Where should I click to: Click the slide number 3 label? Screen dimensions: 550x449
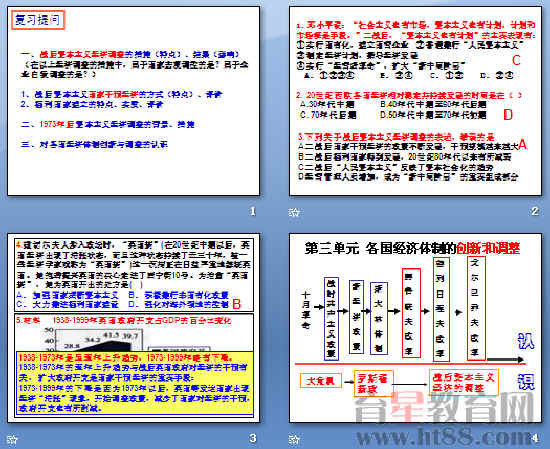point(253,438)
